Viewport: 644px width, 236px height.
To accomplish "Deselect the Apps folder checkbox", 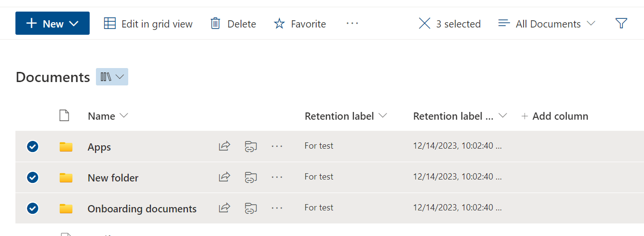I will (33, 146).
